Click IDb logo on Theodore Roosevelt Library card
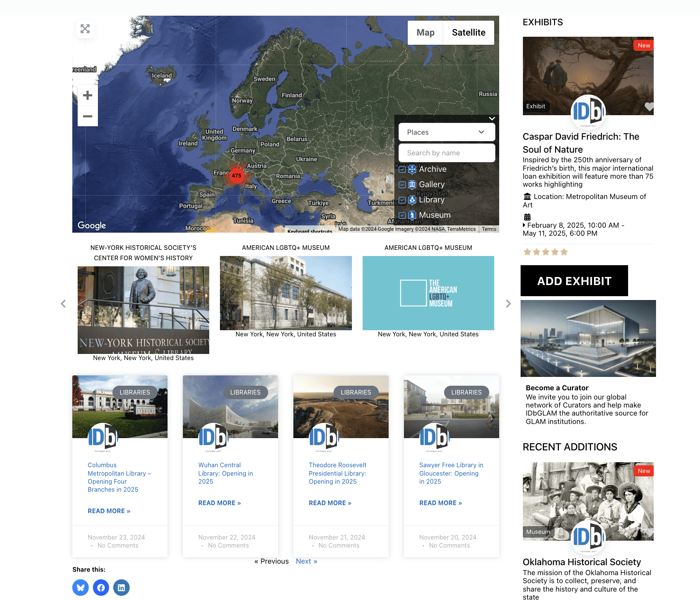 pos(324,438)
